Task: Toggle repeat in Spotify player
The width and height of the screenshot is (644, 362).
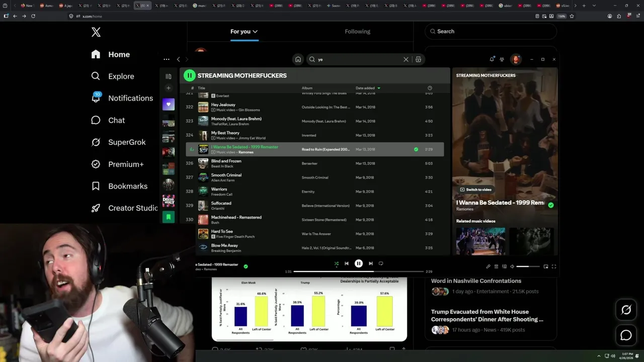Action: pos(381,263)
